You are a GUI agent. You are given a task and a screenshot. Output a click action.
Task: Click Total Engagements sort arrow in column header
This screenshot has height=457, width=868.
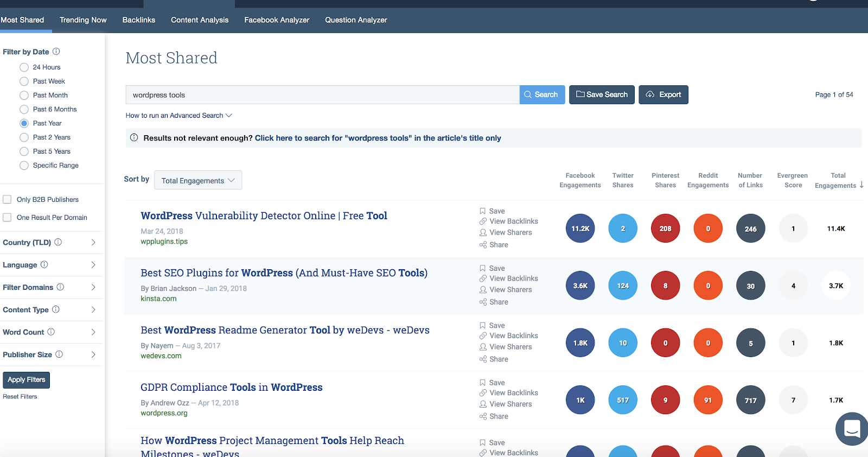861,185
